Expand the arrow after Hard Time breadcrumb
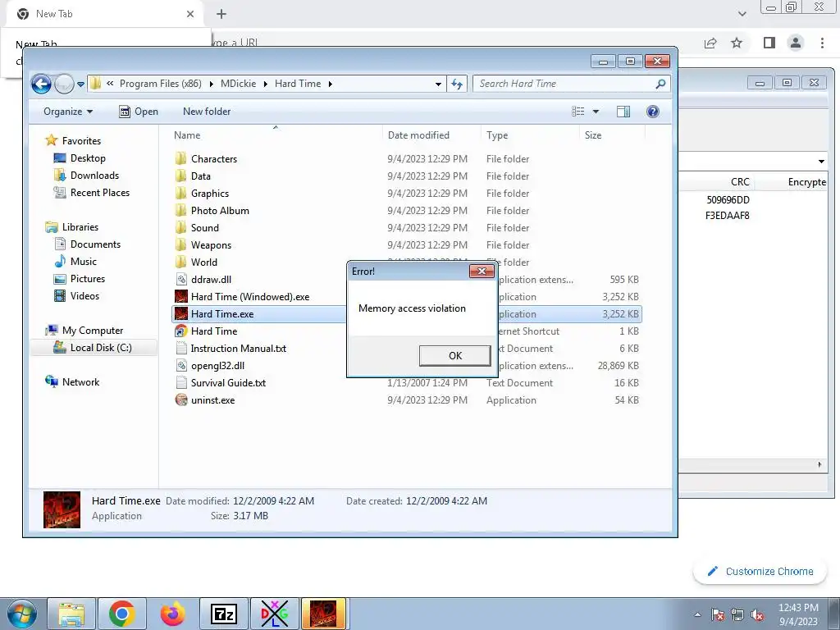The image size is (840, 630). tap(330, 84)
